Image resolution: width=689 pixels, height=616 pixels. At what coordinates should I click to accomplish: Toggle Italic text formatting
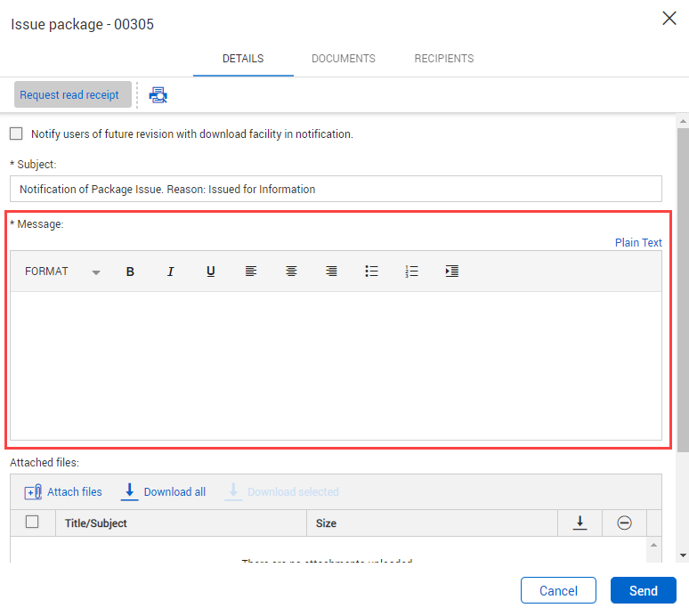pyautogui.click(x=170, y=272)
